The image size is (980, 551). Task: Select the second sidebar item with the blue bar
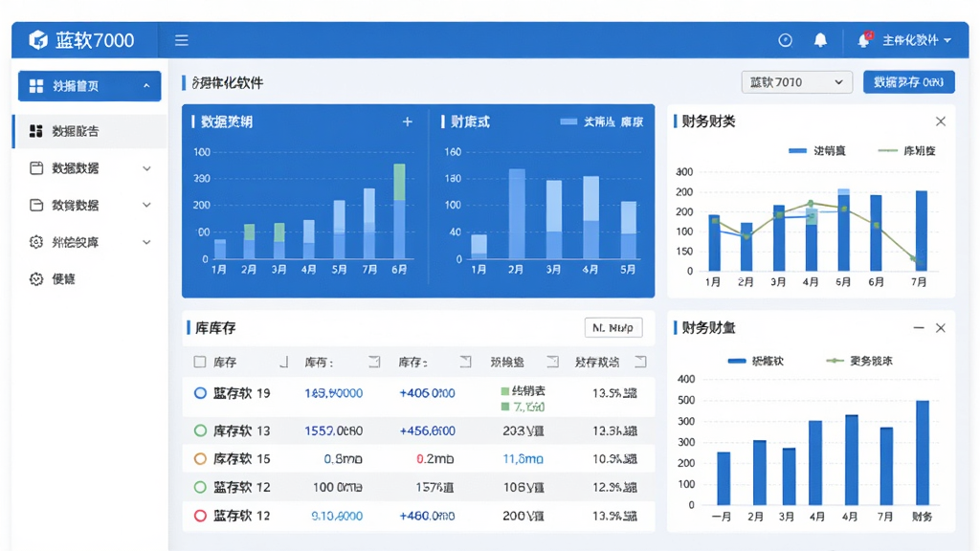(89, 131)
